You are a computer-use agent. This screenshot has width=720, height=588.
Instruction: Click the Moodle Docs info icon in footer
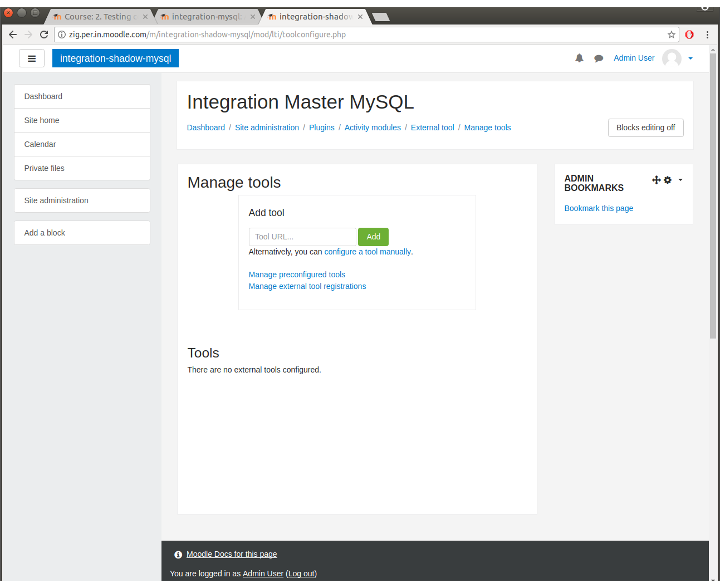tap(178, 555)
